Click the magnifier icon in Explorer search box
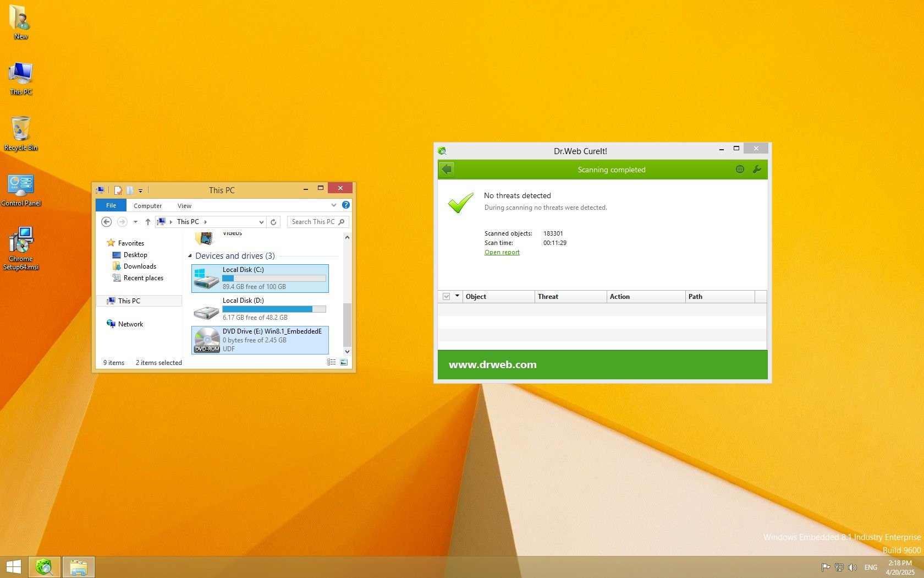924x578 pixels. [x=342, y=222]
